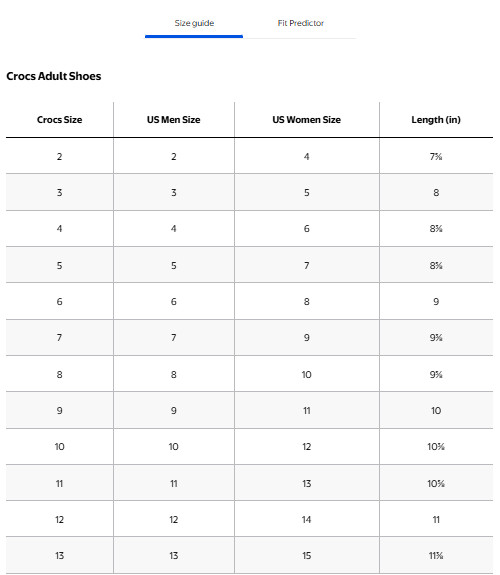This screenshot has width=500, height=575.
Task: Select US Women Size 10 cell
Action: pyautogui.click(x=307, y=374)
